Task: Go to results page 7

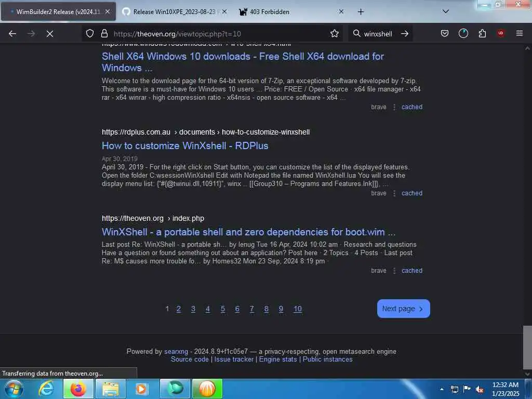Action: (x=252, y=309)
